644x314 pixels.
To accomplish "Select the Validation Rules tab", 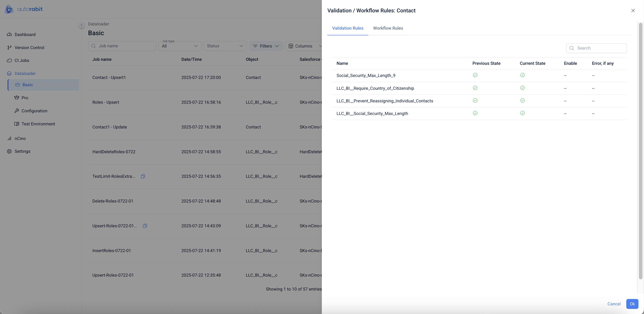I will point(347,28).
